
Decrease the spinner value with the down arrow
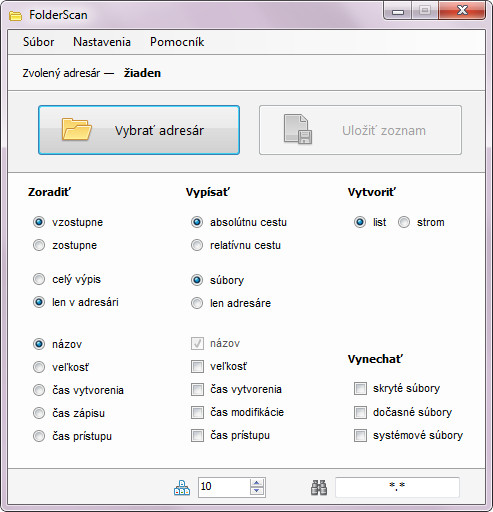point(256,491)
